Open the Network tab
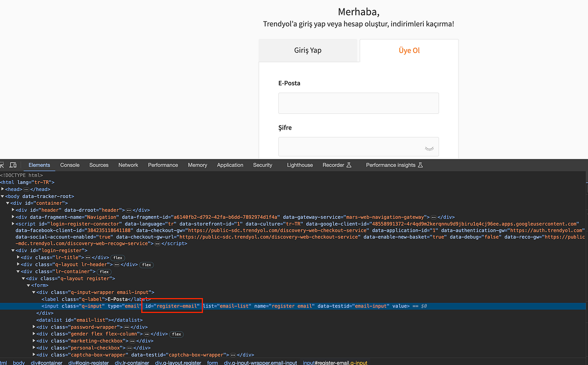The height and width of the screenshot is (365, 588). tap(128, 165)
